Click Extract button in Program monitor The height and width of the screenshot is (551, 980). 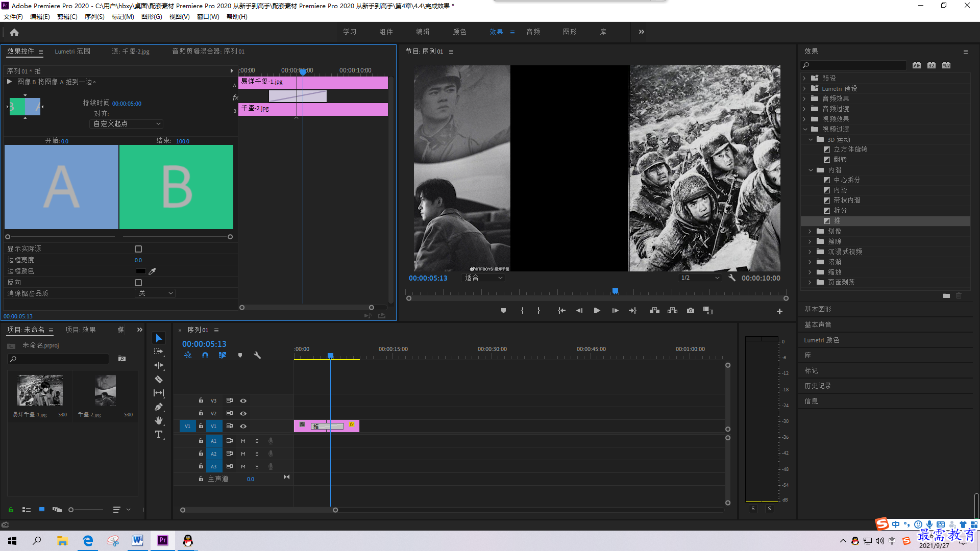pyautogui.click(x=672, y=311)
